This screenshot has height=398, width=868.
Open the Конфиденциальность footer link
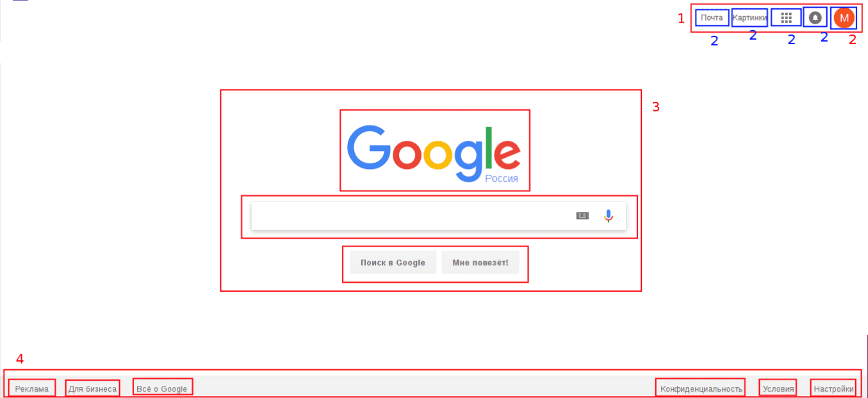(x=701, y=388)
